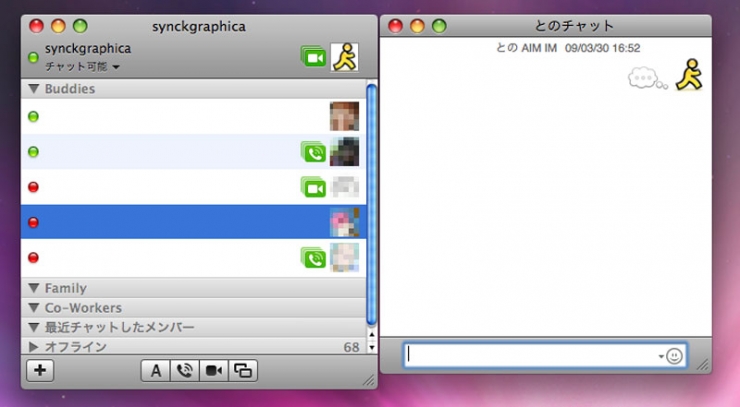Click the green video camera icon beside synckgraphica
This screenshot has width=740, height=407.
pos(313,57)
